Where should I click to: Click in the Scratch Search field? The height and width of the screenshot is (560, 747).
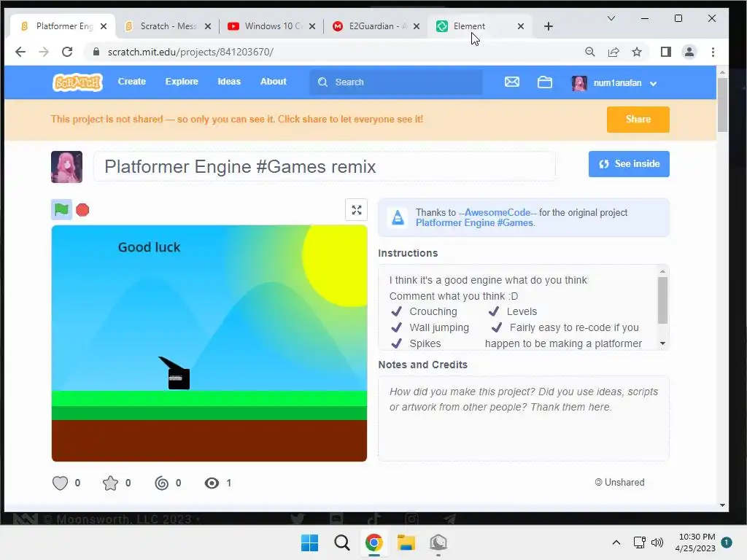click(x=396, y=82)
